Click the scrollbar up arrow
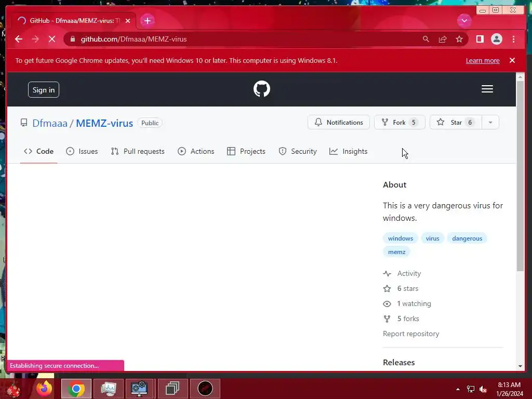Screen dimensions: 532x399 pos(520,77)
